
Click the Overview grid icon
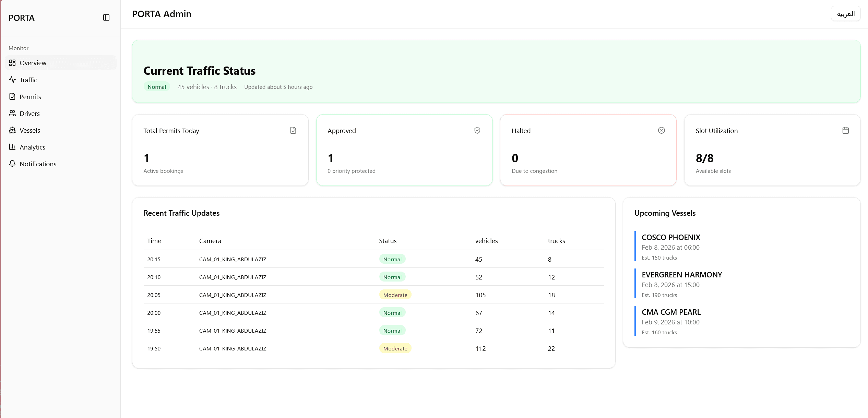tap(12, 63)
